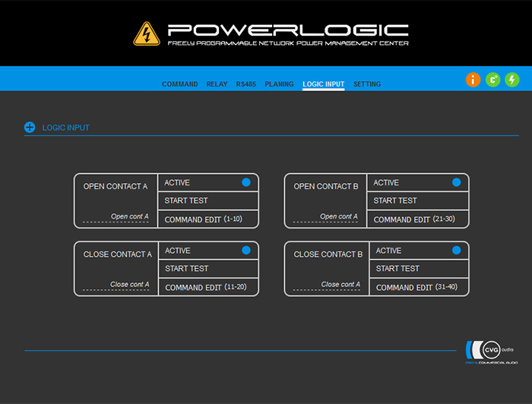This screenshot has height=404, width=532.
Task: Open the RELAY tab
Action: [217, 84]
